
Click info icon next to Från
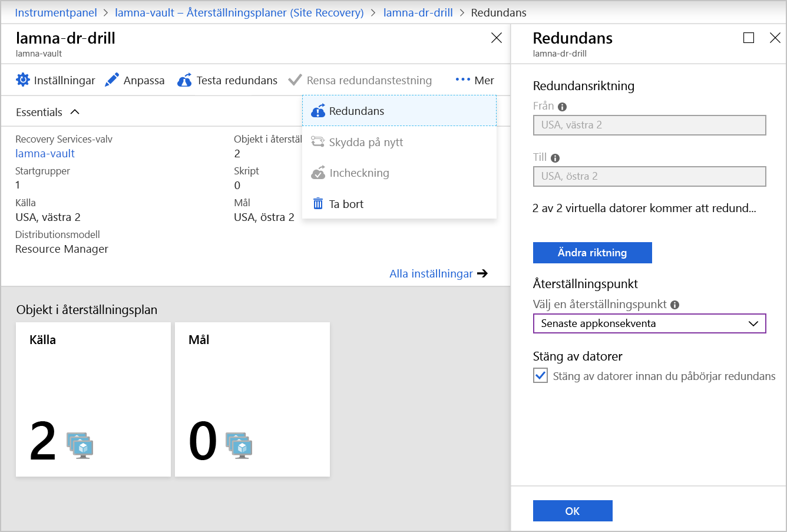(562, 107)
